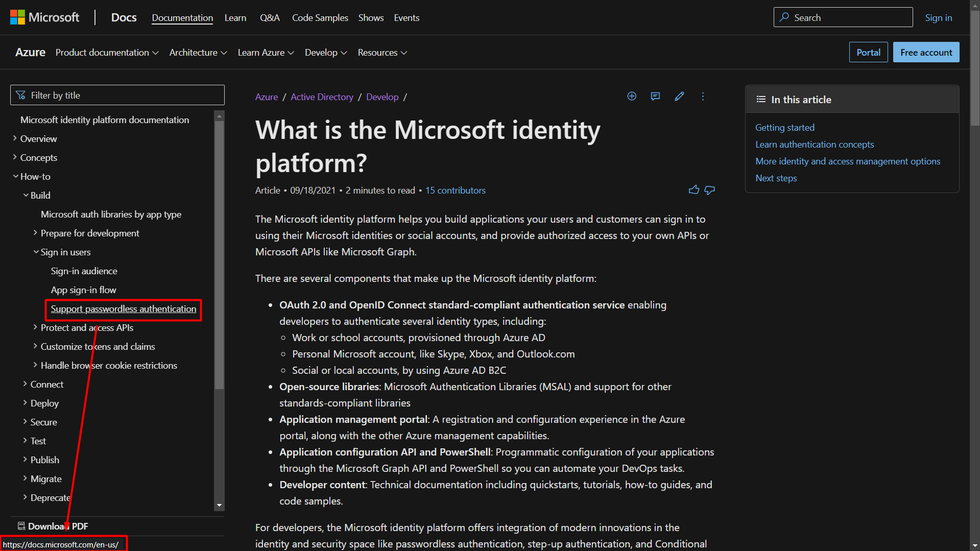
Task: Open the 15 contributors link
Action: (456, 190)
